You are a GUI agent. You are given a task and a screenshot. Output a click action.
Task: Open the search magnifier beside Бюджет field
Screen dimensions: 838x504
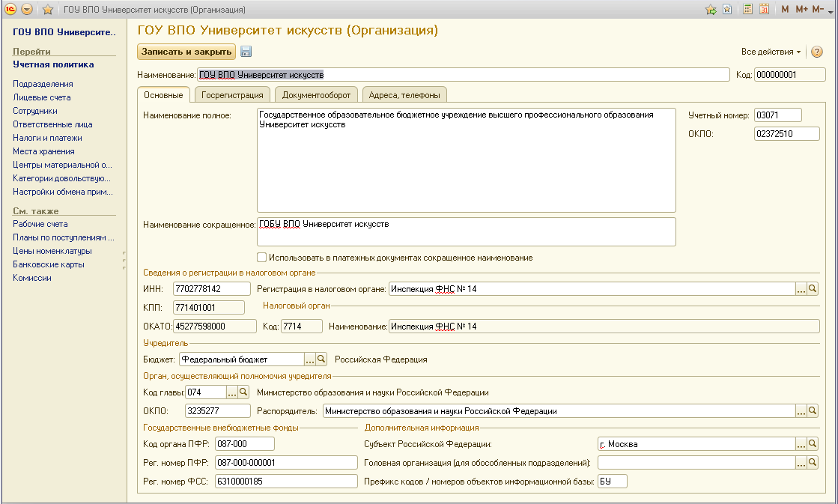coord(322,359)
